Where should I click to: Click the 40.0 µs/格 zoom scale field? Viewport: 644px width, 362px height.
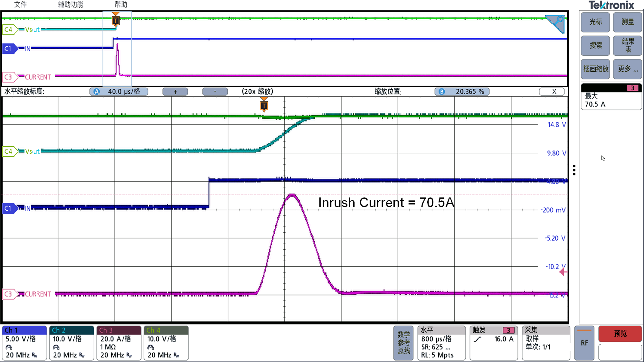tap(119, 91)
